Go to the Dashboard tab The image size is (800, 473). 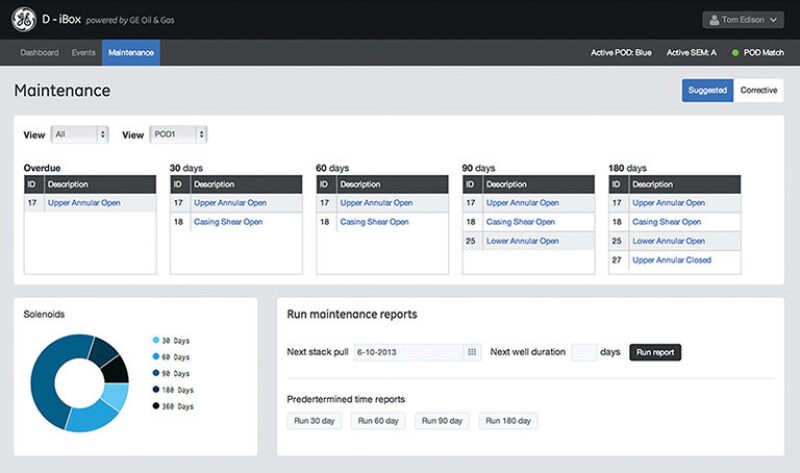tap(40, 52)
